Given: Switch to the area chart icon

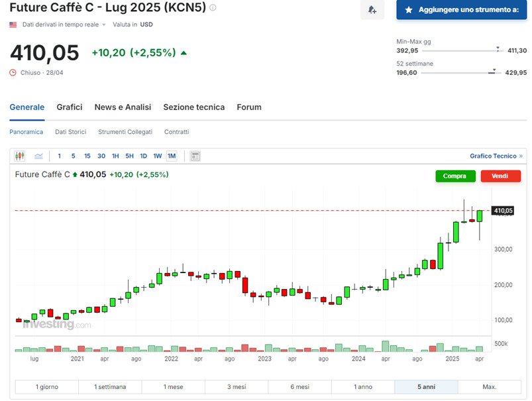Looking at the screenshot, I should 38,156.
